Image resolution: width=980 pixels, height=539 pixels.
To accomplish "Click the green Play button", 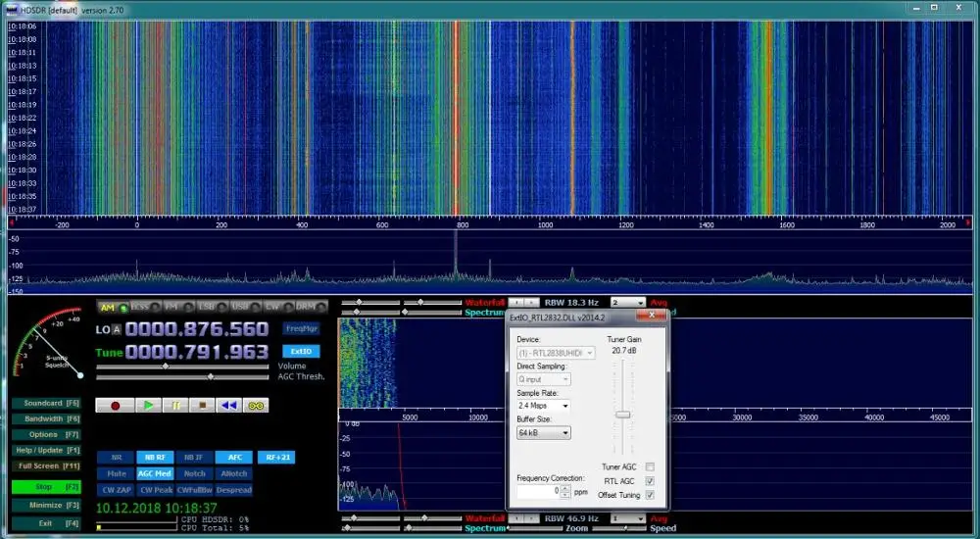I will [x=148, y=405].
